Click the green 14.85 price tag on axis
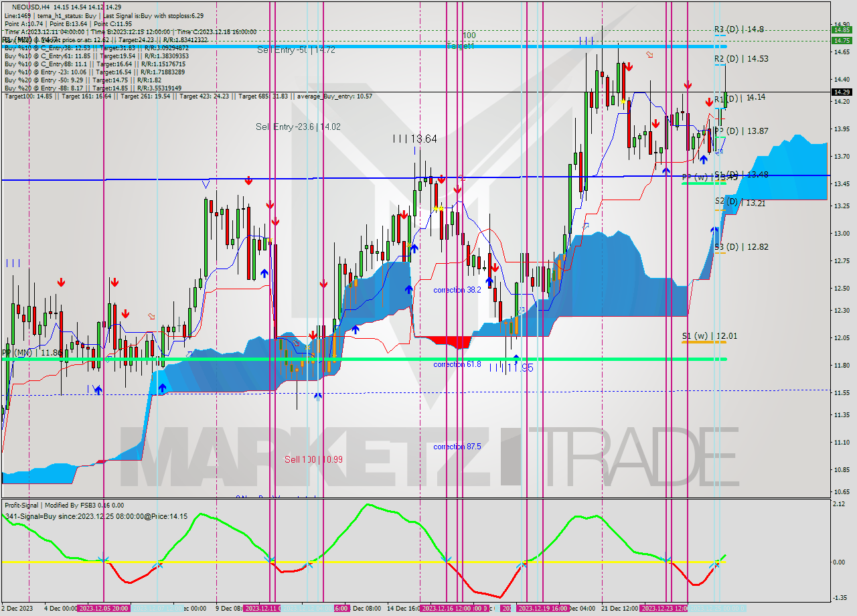Screen dimensions: 857x616 click(x=841, y=29)
